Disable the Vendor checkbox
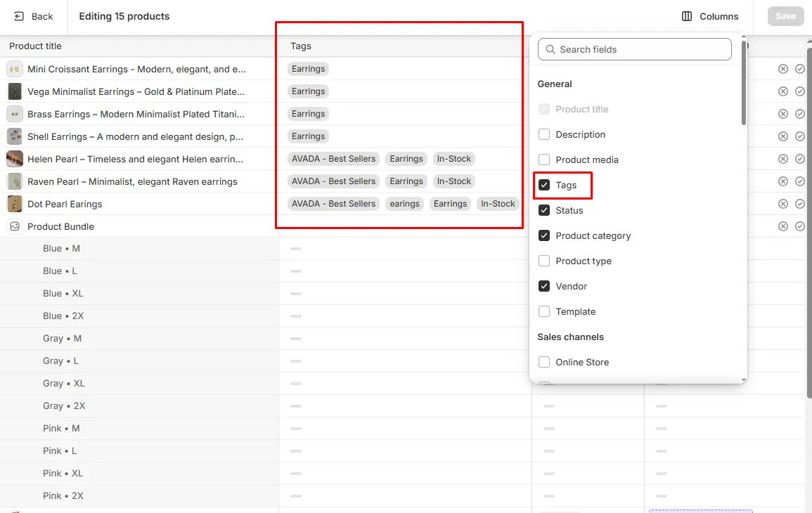This screenshot has height=513, width=812. [544, 286]
